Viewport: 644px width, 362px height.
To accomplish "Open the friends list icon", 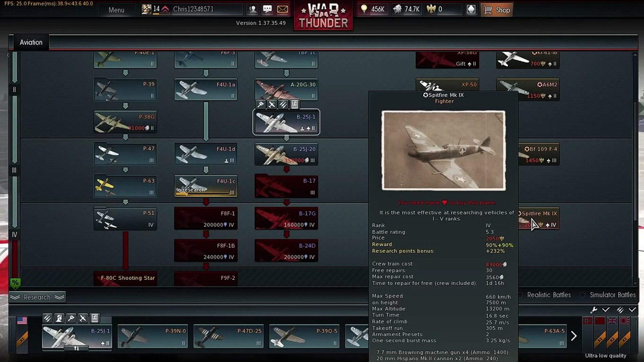I will (x=252, y=9).
